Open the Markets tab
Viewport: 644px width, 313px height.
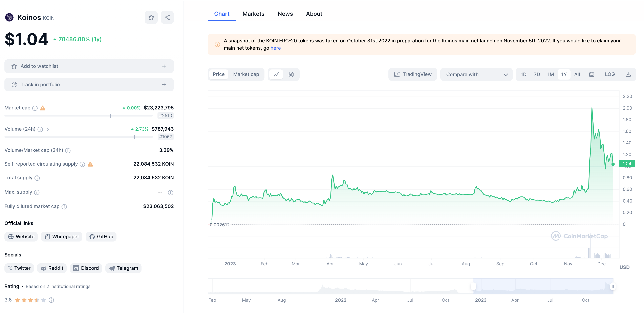tap(253, 14)
